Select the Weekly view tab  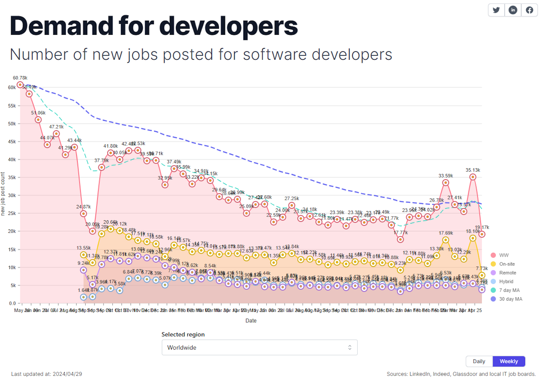coord(509,361)
